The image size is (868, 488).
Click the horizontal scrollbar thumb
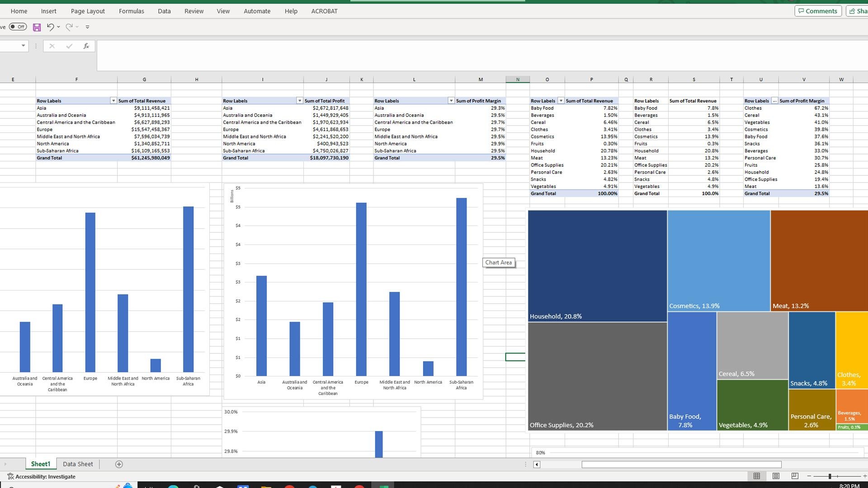tap(681, 465)
